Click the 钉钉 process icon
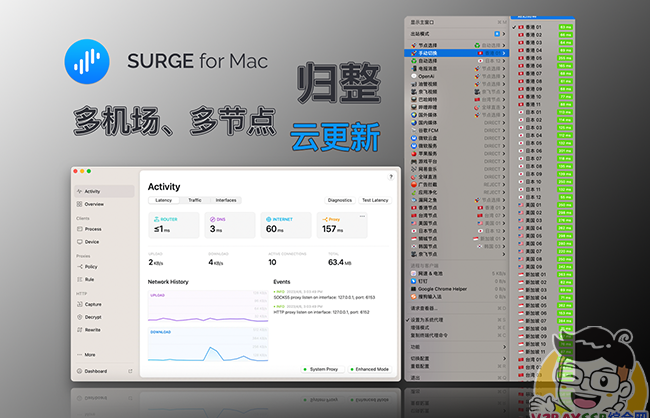The image size is (650, 418). 414,281
